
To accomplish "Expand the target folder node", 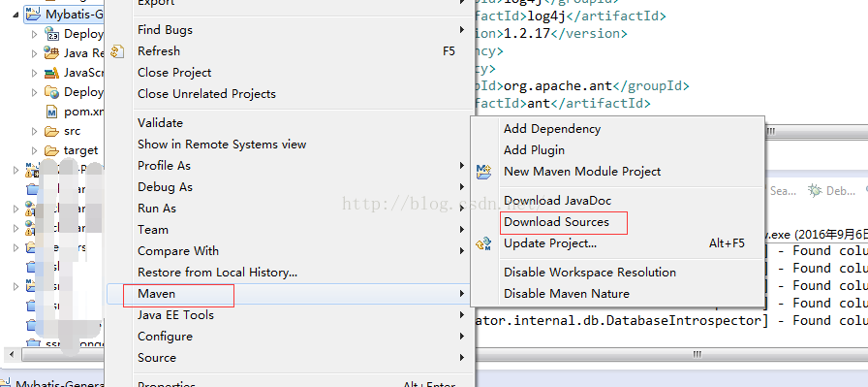I will (34, 150).
